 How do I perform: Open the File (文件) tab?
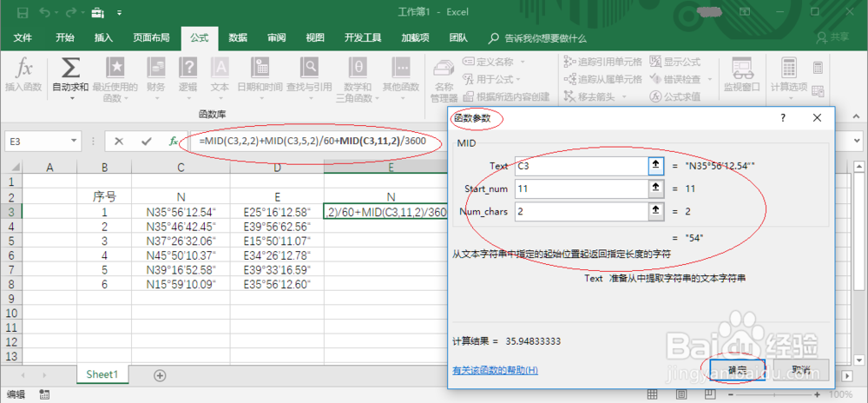click(23, 37)
